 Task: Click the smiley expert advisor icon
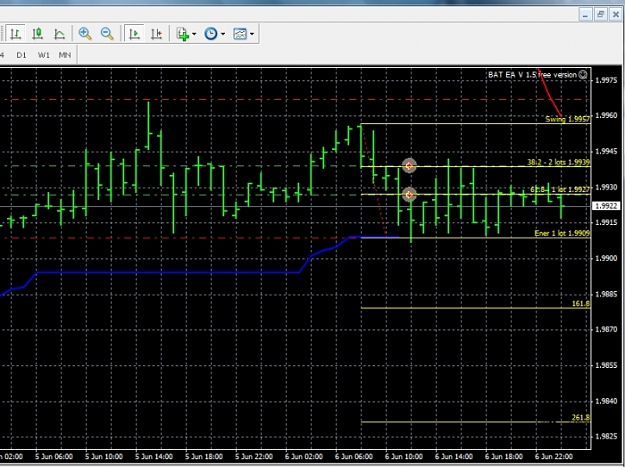click(583, 75)
